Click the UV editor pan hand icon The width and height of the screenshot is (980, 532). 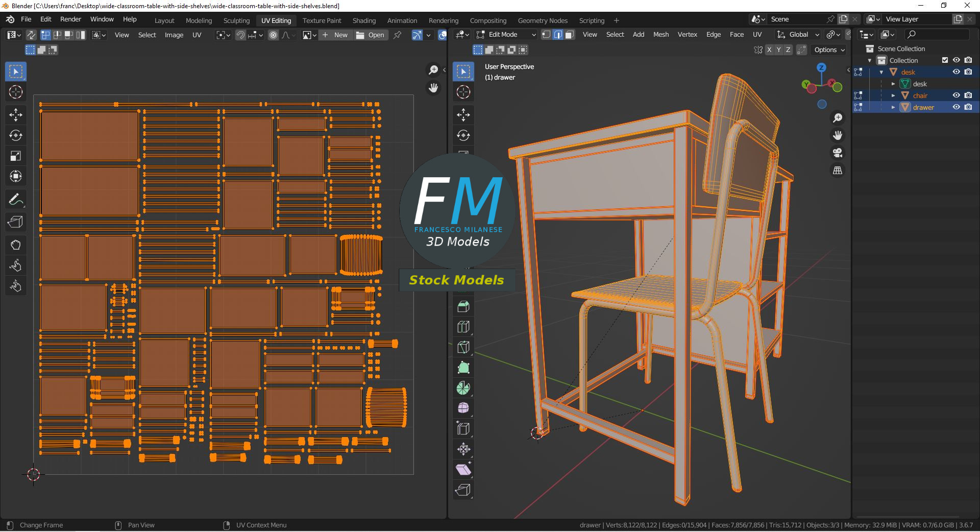tap(433, 88)
